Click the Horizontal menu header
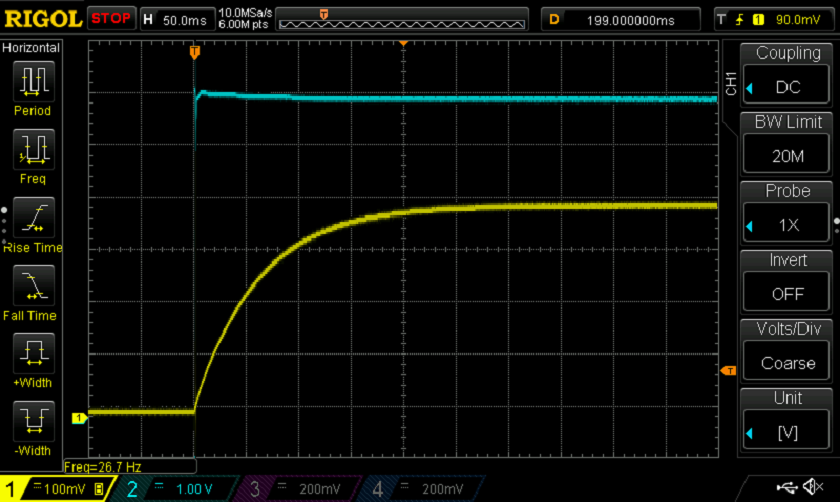The width and height of the screenshot is (840, 502). coord(33,48)
